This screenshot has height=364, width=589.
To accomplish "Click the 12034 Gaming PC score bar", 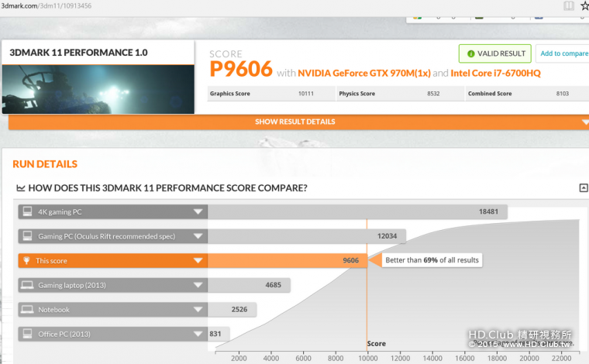I will click(307, 236).
